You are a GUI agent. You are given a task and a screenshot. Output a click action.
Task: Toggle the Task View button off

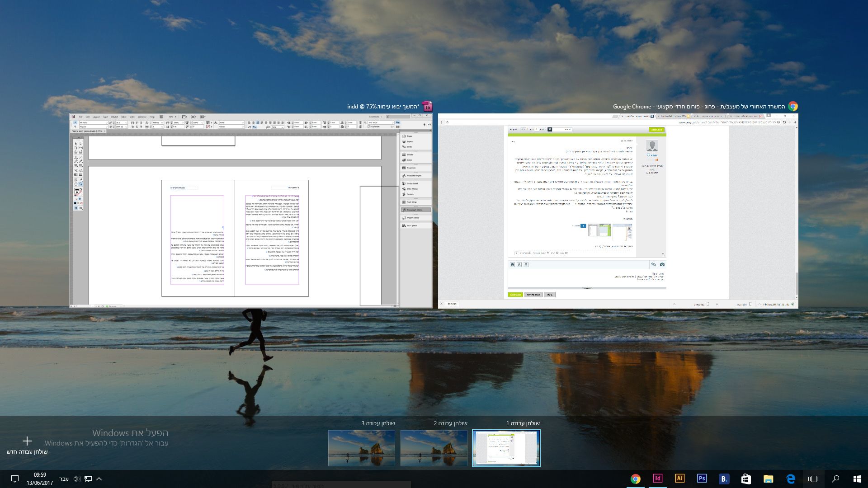(x=813, y=479)
